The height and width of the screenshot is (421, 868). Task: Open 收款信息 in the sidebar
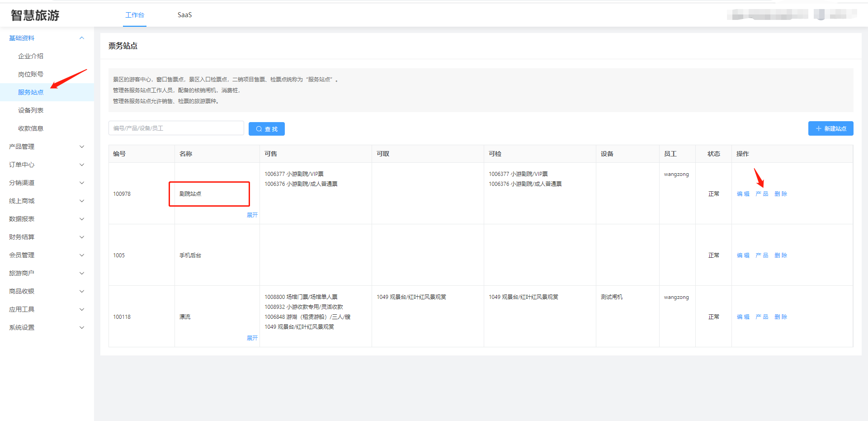pyautogui.click(x=31, y=128)
